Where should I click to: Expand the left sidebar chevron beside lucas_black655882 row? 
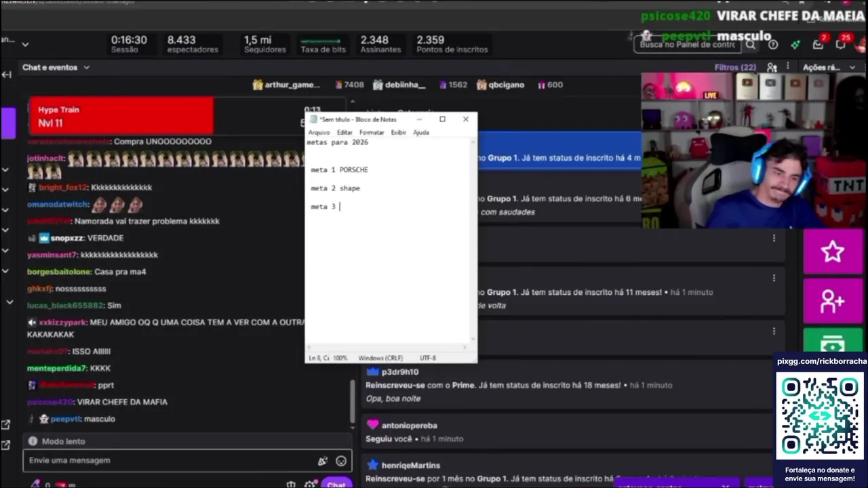tap(9, 302)
